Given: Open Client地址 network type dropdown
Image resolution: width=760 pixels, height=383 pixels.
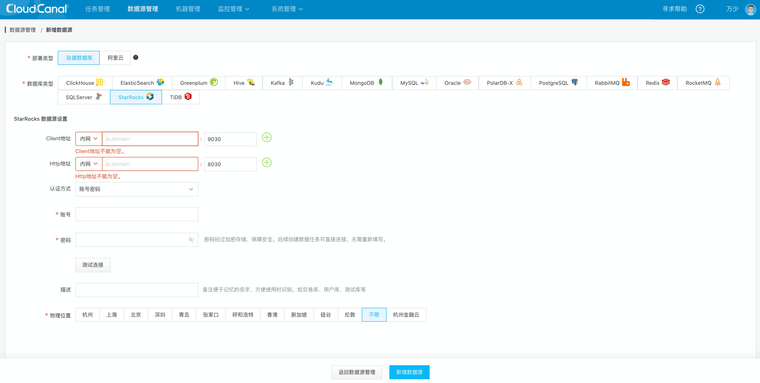Looking at the screenshot, I should coord(89,139).
